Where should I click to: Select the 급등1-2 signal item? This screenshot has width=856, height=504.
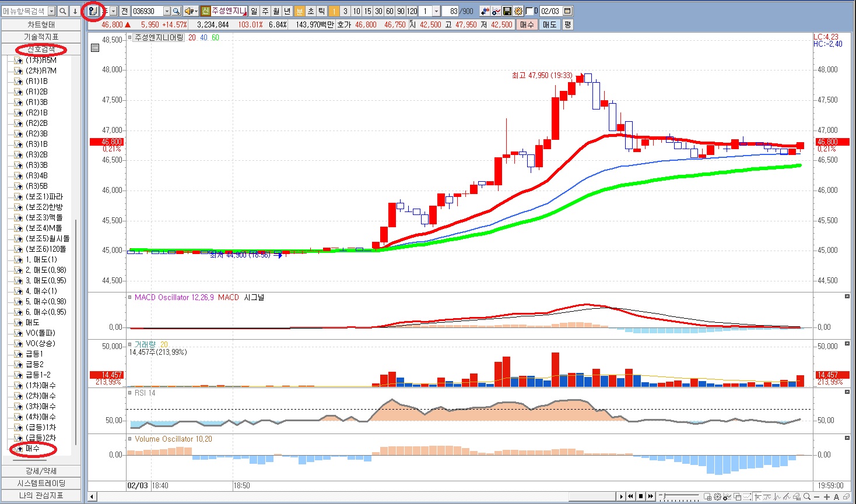(38, 375)
